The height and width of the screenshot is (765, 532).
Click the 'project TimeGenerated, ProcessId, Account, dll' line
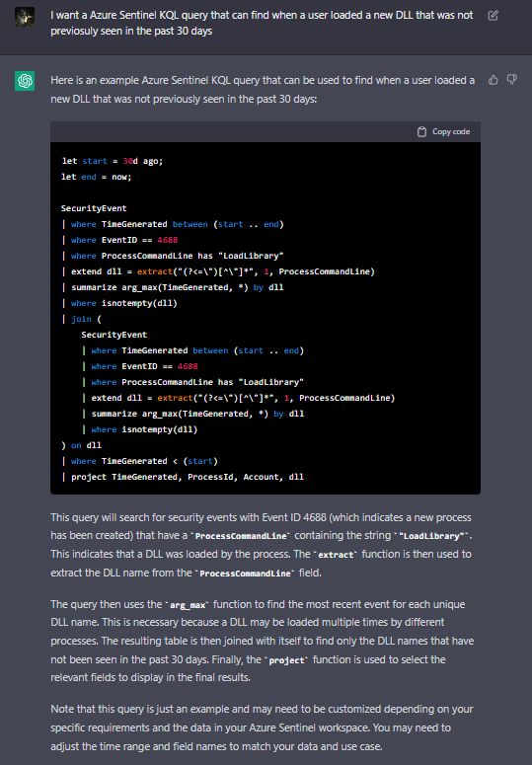coord(183,477)
